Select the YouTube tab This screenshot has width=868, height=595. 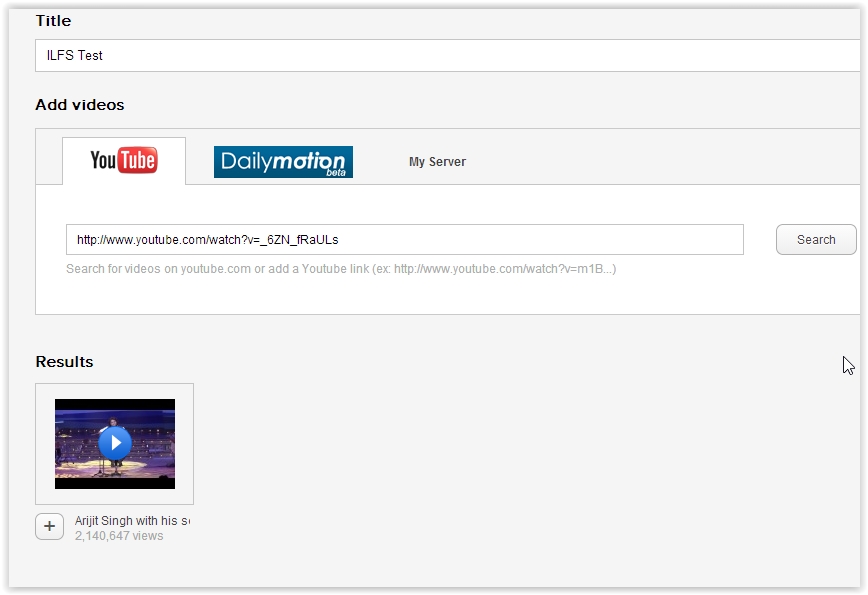(x=124, y=161)
